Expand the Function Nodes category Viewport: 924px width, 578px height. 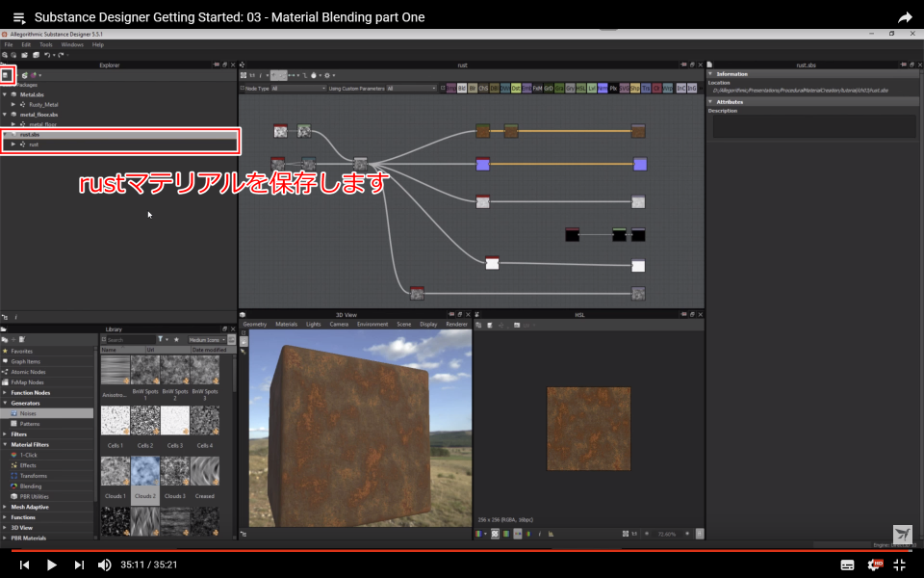click(x=5, y=393)
